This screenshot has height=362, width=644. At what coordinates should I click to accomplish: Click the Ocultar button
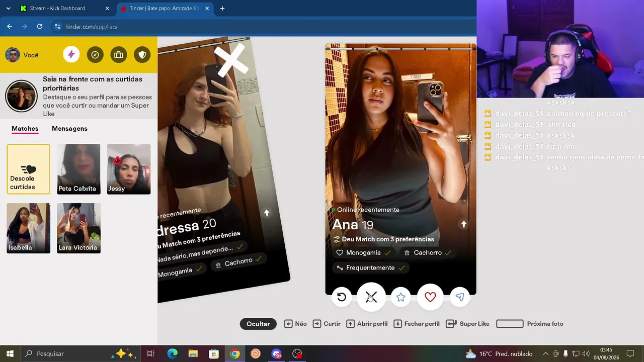258,324
